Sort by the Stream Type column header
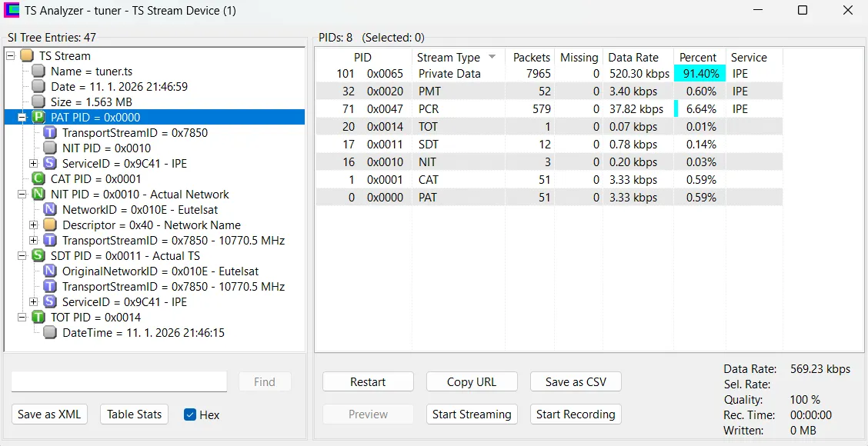 (449, 58)
